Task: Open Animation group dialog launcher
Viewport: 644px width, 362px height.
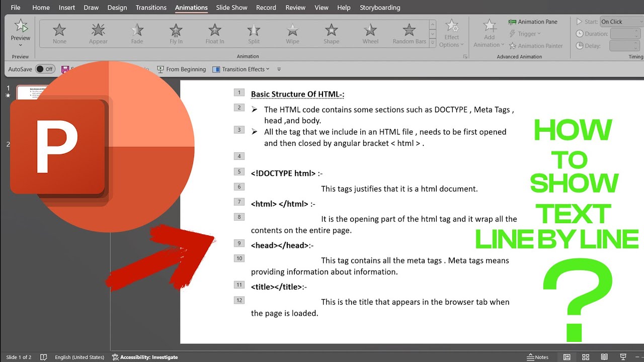Action: click(465, 57)
